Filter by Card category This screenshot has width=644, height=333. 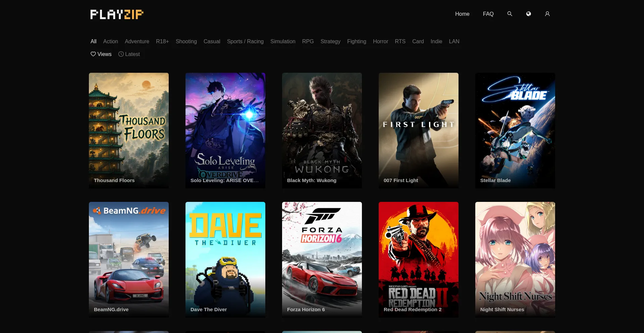[x=418, y=41]
